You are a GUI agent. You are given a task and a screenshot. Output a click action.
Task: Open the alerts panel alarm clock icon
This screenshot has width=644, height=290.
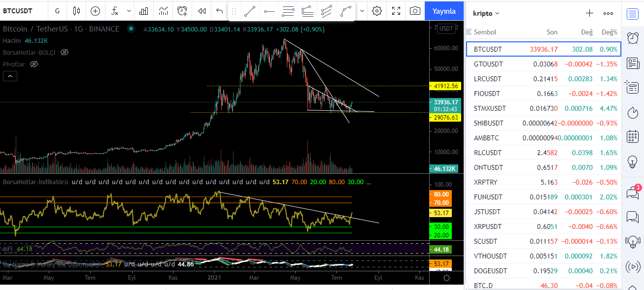(x=632, y=37)
